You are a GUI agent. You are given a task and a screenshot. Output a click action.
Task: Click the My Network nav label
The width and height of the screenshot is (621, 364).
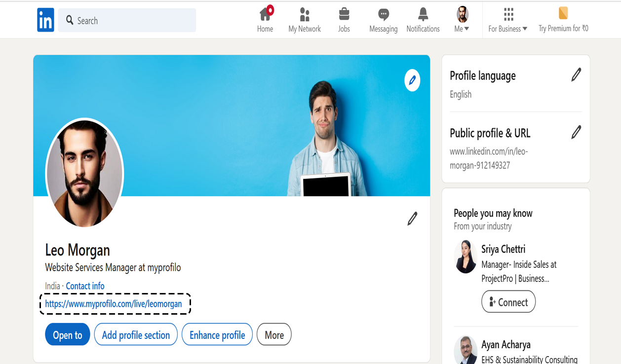(x=305, y=29)
